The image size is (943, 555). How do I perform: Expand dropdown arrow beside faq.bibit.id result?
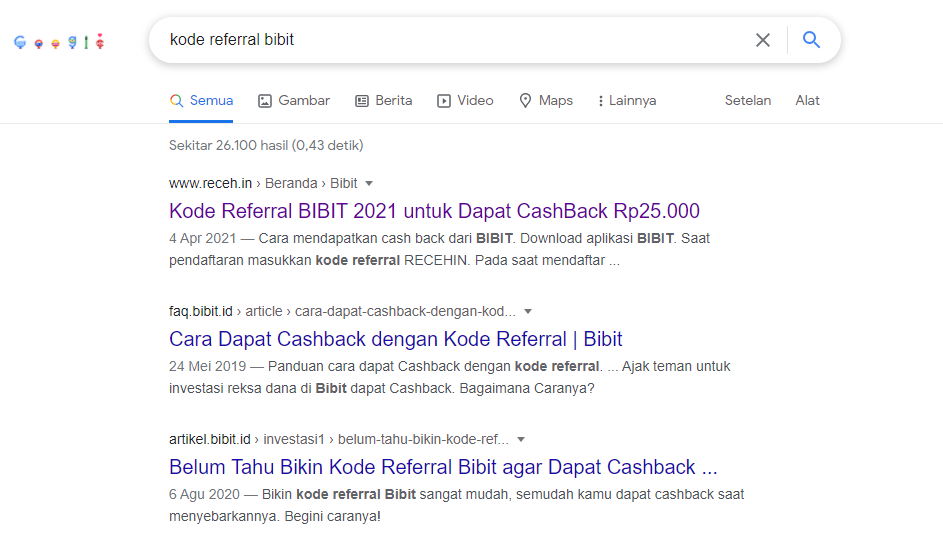pos(528,311)
